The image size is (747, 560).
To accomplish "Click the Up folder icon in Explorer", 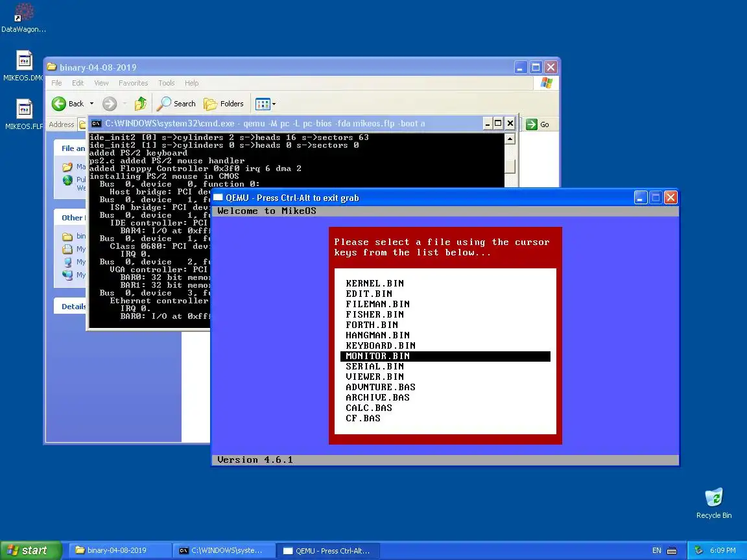I will (141, 103).
